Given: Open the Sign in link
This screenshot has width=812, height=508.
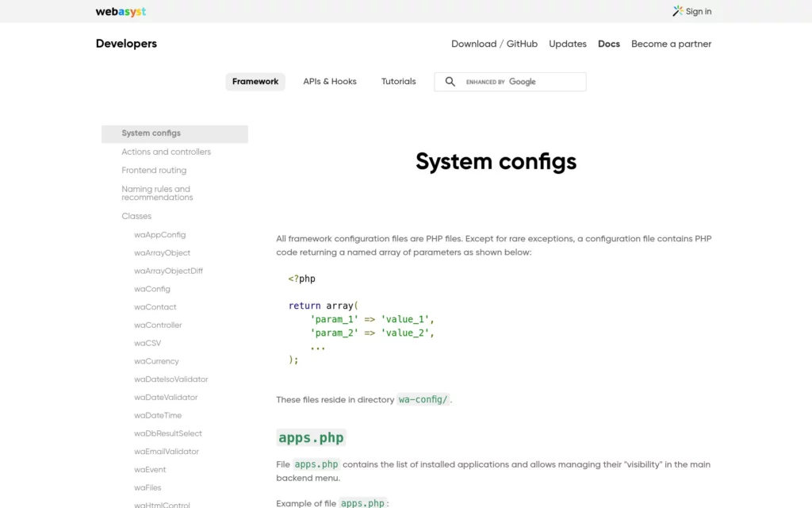Looking at the screenshot, I should 698,11.
